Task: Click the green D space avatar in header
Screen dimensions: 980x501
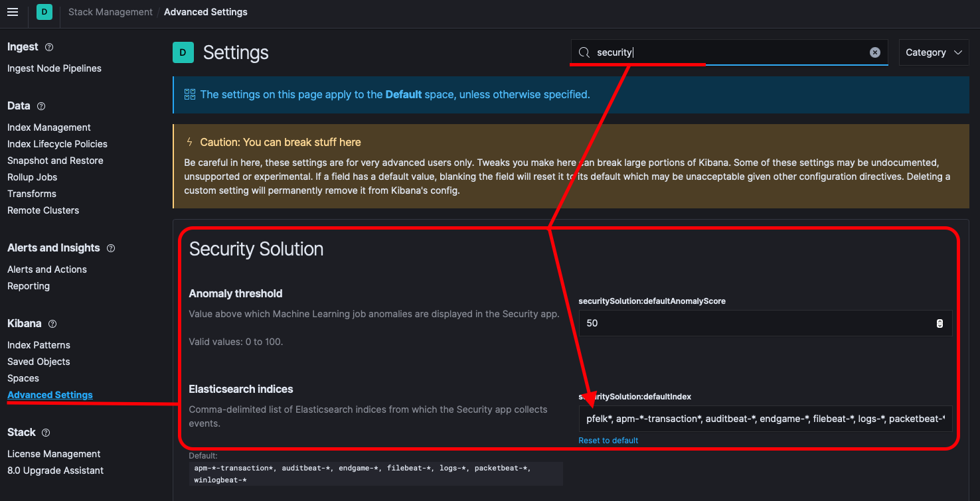Action: 44,12
